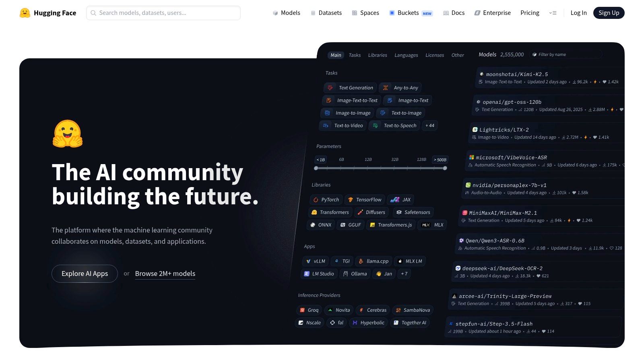This screenshot has width=644, height=362.
Task: Toggle the Image-to-Image task filter
Action: [x=347, y=113]
